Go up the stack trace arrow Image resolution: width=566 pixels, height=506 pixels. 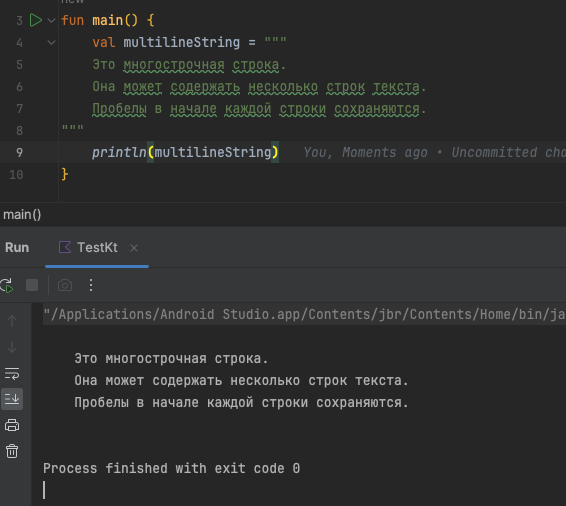click(12, 321)
